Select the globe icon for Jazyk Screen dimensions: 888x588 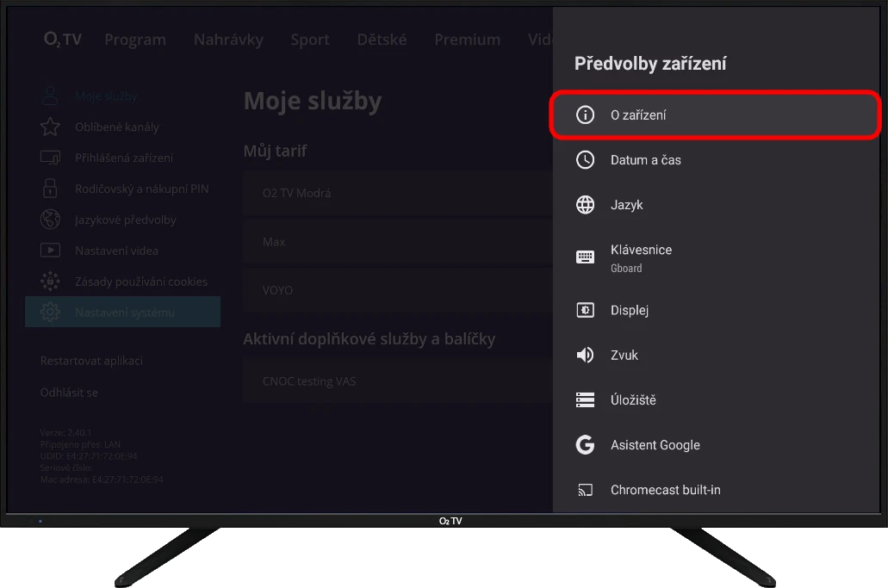pos(585,205)
